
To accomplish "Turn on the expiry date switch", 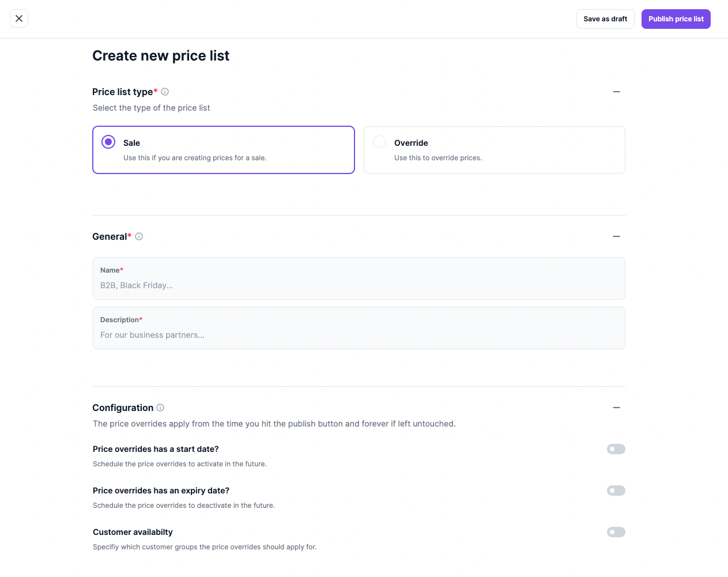I will [x=616, y=491].
